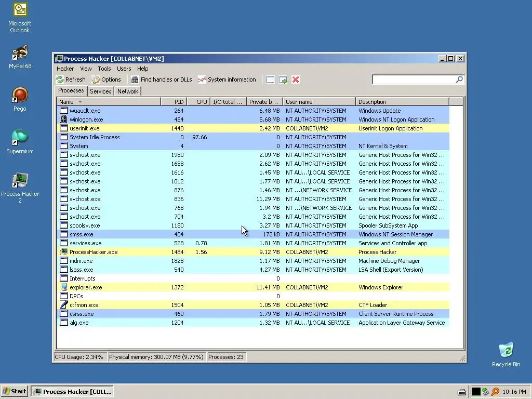
Task: Open the Users menu
Action: point(124,69)
